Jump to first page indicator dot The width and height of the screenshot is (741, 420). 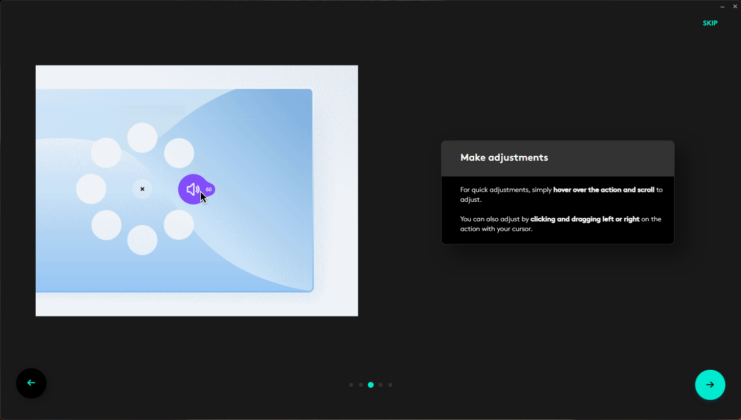tap(351, 385)
